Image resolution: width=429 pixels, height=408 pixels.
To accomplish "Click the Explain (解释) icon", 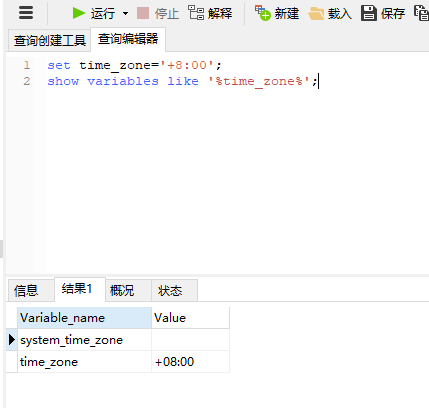I will pyautogui.click(x=196, y=13).
